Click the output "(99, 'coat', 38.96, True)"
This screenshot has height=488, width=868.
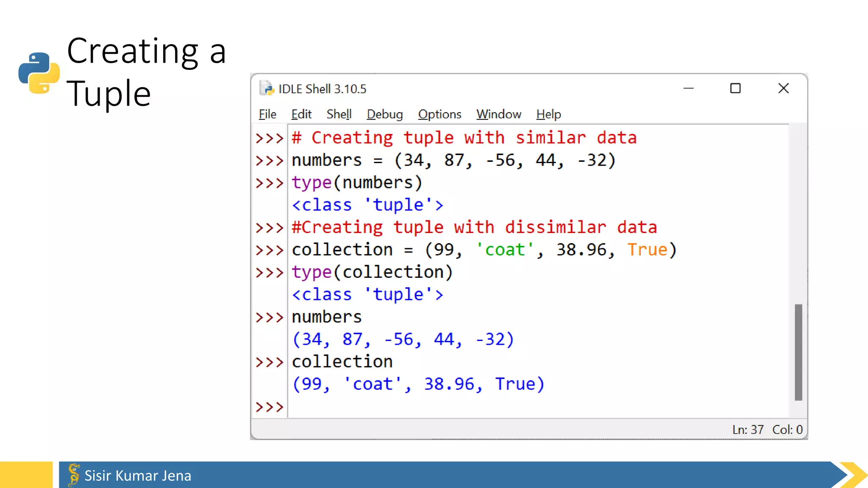[x=418, y=384]
